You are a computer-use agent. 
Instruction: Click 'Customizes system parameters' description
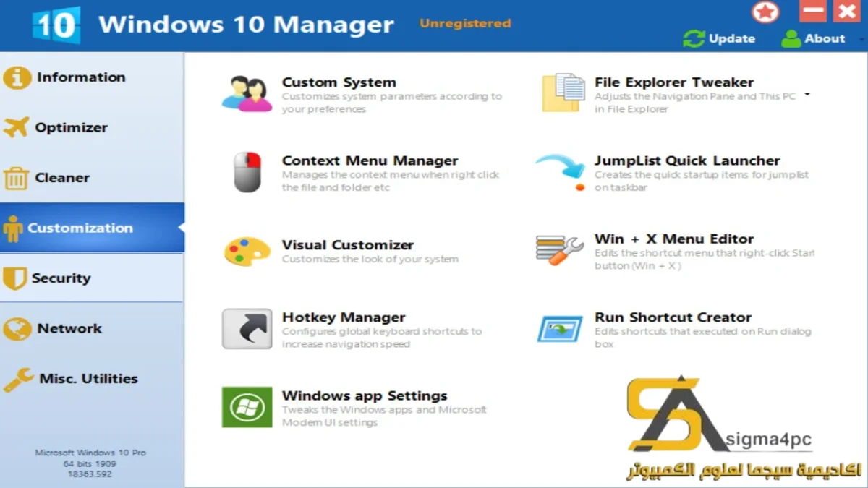[x=392, y=103]
